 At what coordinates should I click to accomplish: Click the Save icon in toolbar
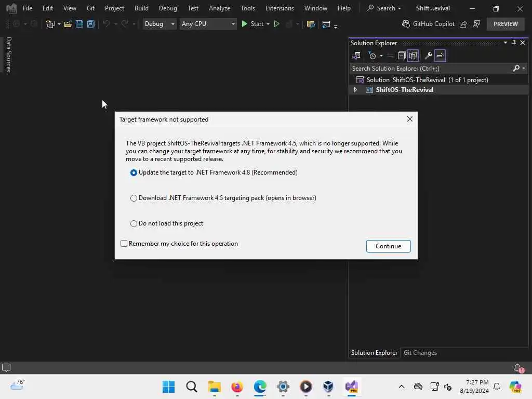(x=79, y=24)
